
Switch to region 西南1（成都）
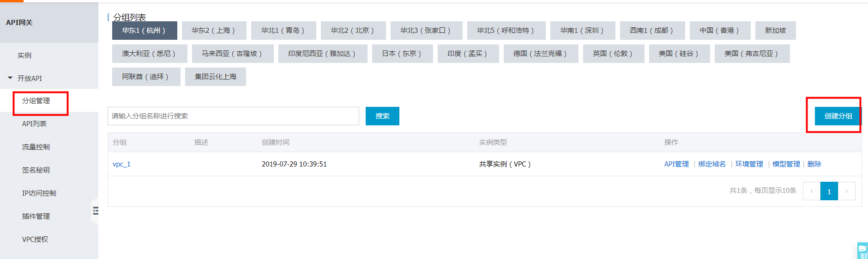(652, 31)
